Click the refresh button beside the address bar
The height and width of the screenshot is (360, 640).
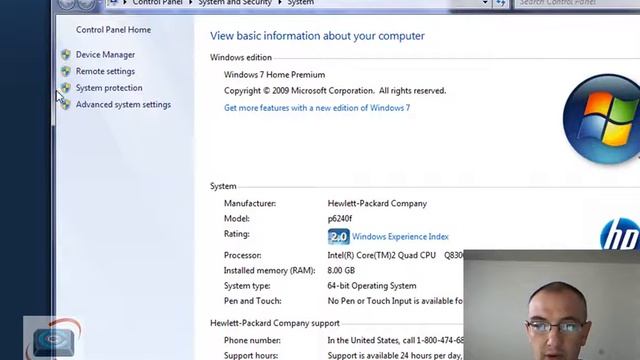coord(501,3)
